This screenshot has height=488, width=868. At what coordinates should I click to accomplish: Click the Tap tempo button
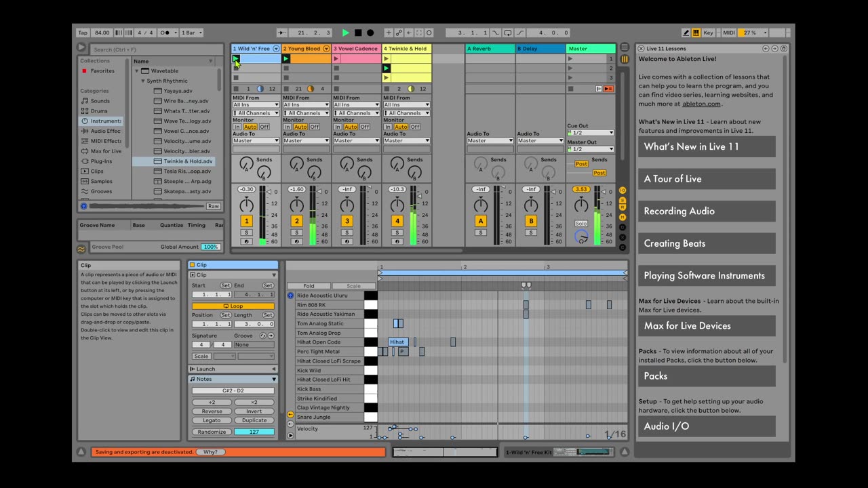[83, 33]
